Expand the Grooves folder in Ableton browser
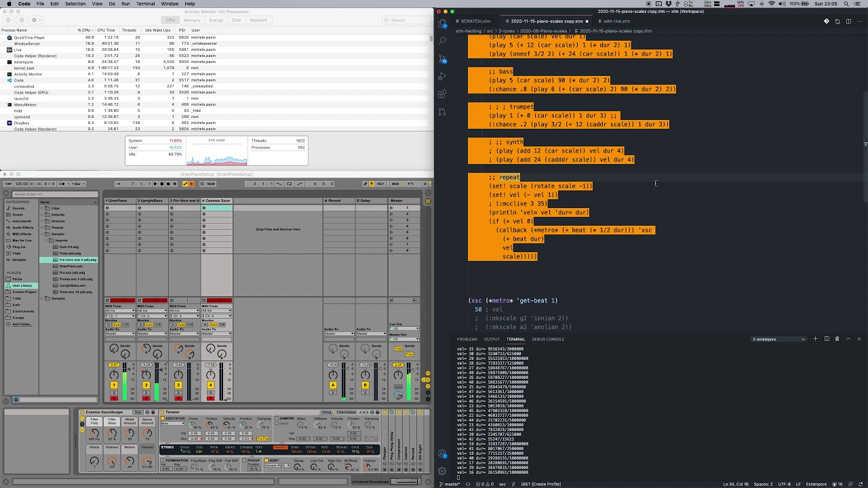Screen dimensions: 868x488 click(42, 221)
